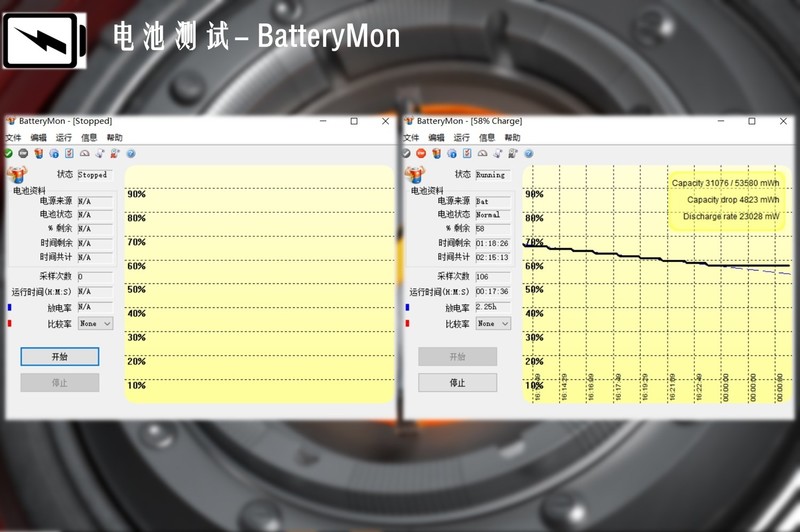Click BatteryMon mascot logo in Stopped window
The height and width of the screenshot is (532, 800).
[x=17, y=174]
